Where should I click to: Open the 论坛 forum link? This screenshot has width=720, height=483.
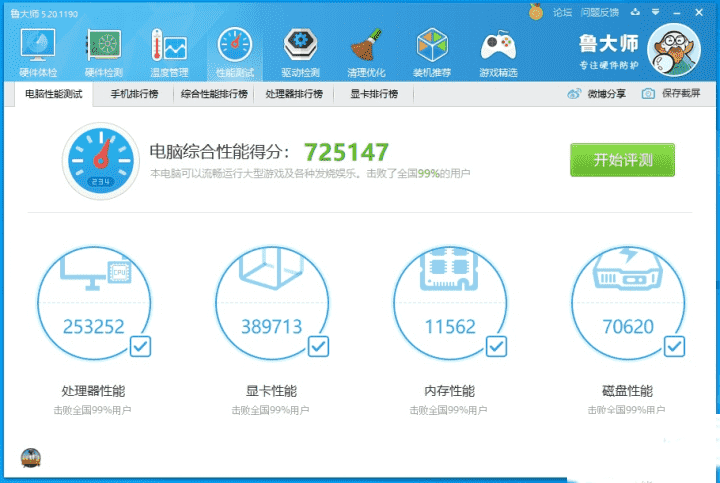pos(562,12)
